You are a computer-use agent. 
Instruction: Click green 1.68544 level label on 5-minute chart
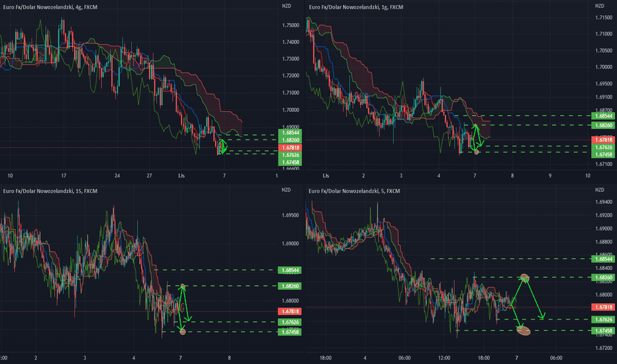pyautogui.click(x=604, y=259)
